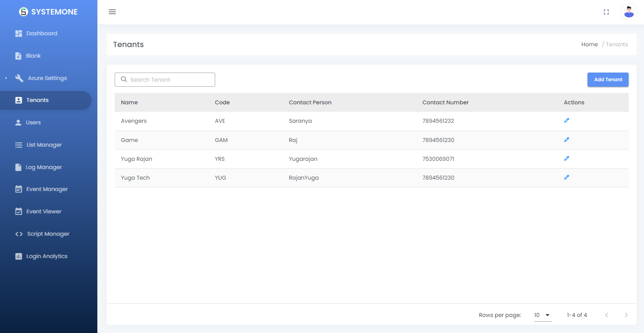Viewport: 644px width, 333px height.
Task: Edit the Game tenant row
Action: click(566, 140)
